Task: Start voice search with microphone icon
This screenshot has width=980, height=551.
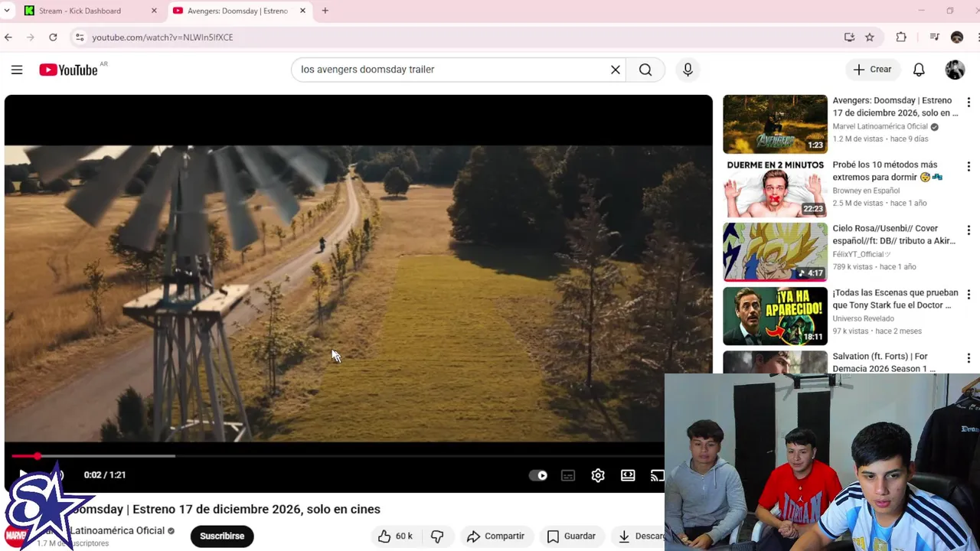Action: pyautogui.click(x=688, y=70)
